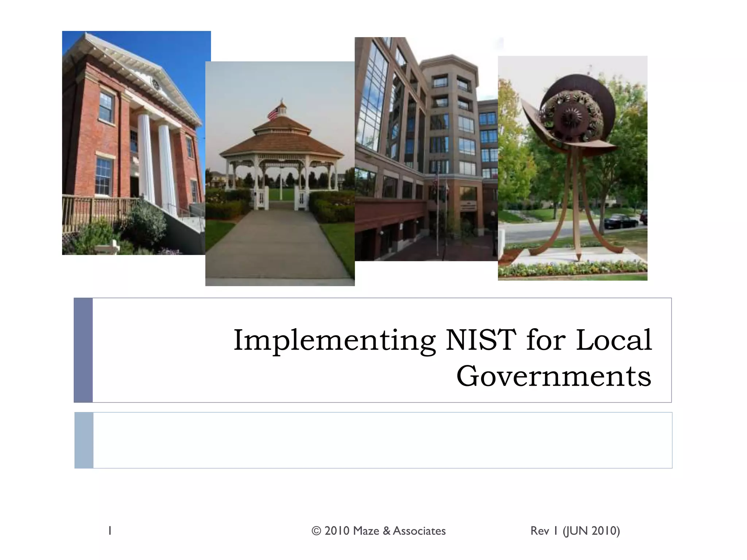
Task: Click the round emblem on courthouse pediment
Action: [x=156, y=85]
